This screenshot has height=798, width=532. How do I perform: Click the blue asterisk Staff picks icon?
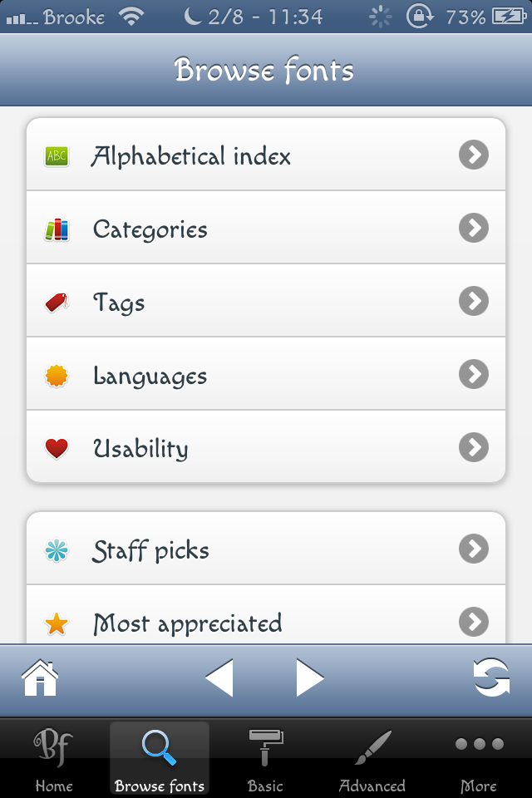pos(57,550)
